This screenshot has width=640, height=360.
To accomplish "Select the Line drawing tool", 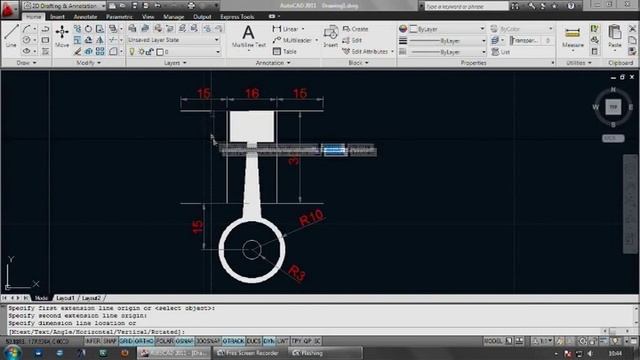I will (11, 36).
